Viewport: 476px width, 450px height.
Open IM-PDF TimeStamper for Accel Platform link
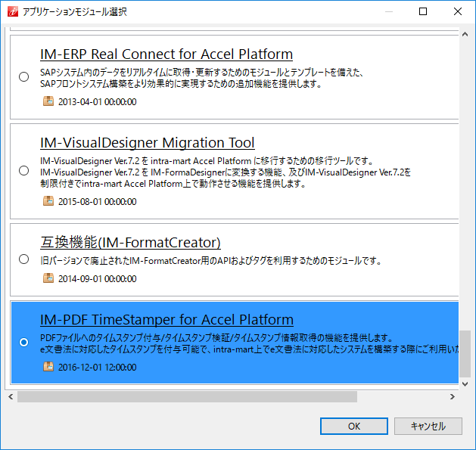[x=166, y=319]
